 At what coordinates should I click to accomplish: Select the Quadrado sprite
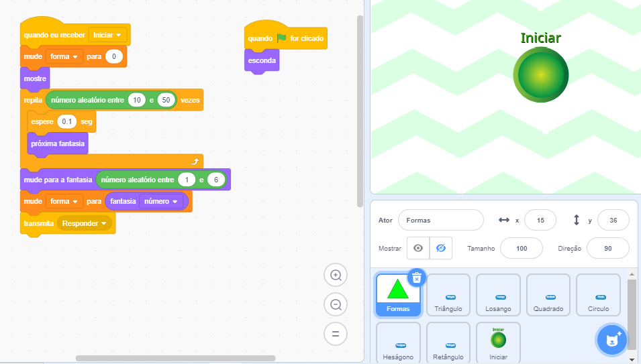[x=548, y=295]
